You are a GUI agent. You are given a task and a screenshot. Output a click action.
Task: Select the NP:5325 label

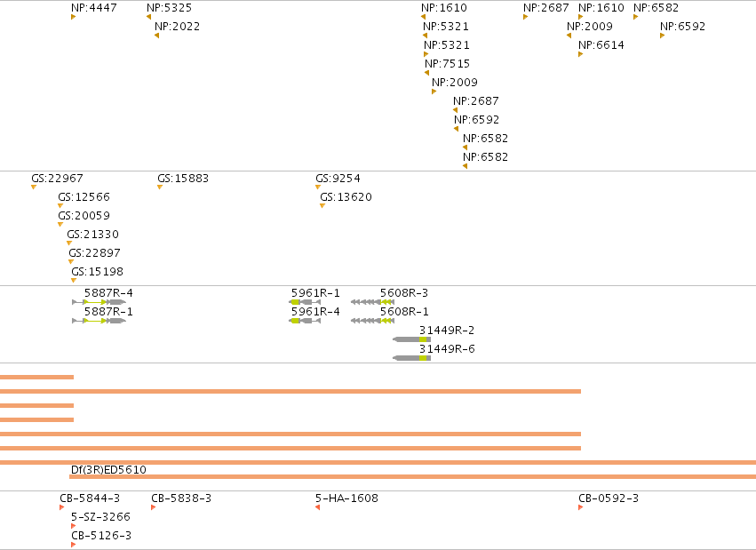(x=169, y=8)
